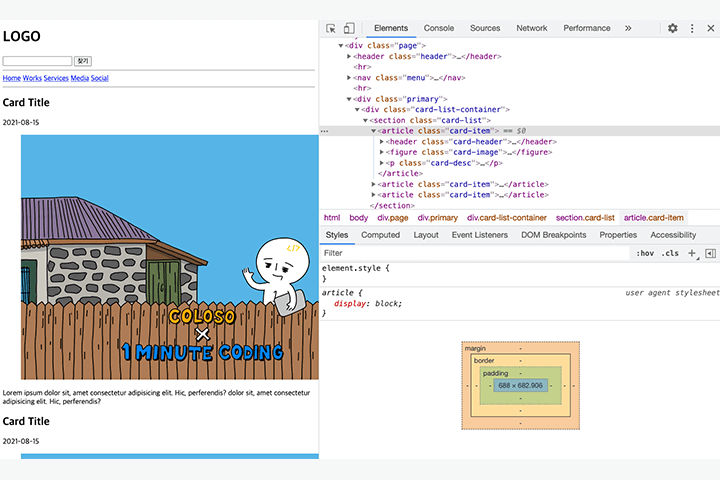
Task: Collapse the card-list-container div node
Action: click(x=357, y=109)
